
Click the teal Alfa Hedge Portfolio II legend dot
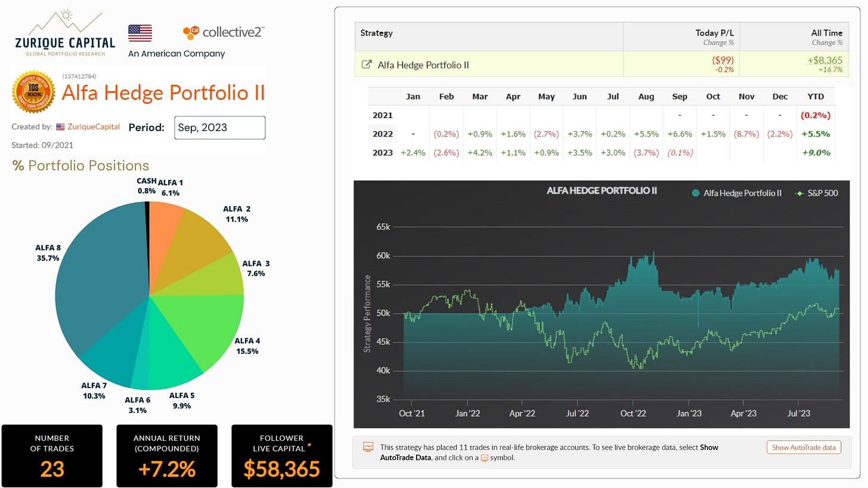(695, 193)
